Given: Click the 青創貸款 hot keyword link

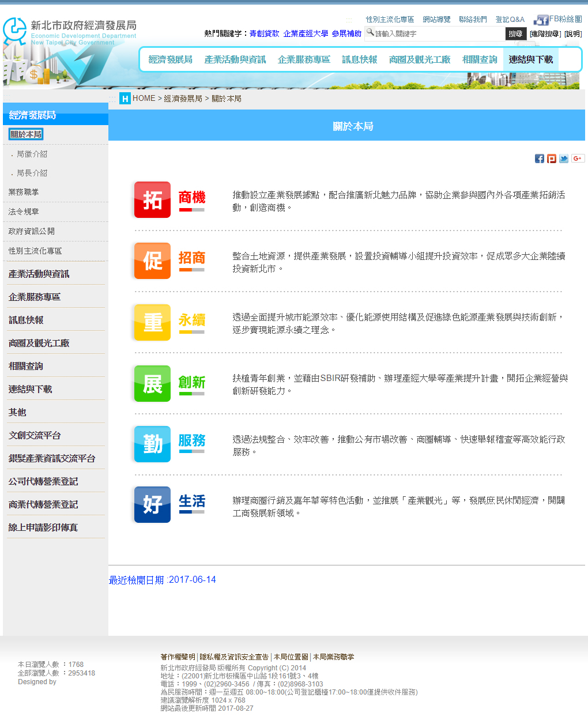Looking at the screenshot, I should tap(264, 33).
